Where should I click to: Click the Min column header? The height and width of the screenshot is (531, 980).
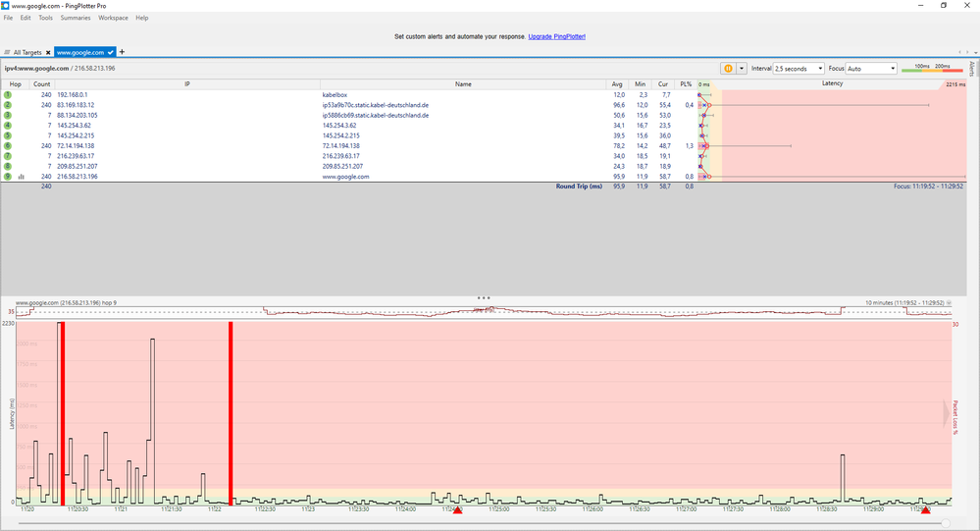pyautogui.click(x=640, y=83)
